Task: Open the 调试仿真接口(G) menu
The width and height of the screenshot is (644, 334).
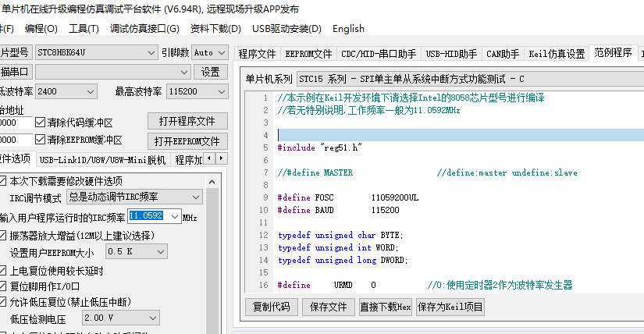Action: 144,29
